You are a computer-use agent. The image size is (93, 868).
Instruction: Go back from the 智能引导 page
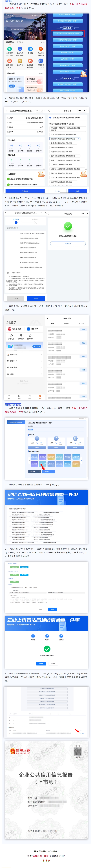[x=49, y=111]
